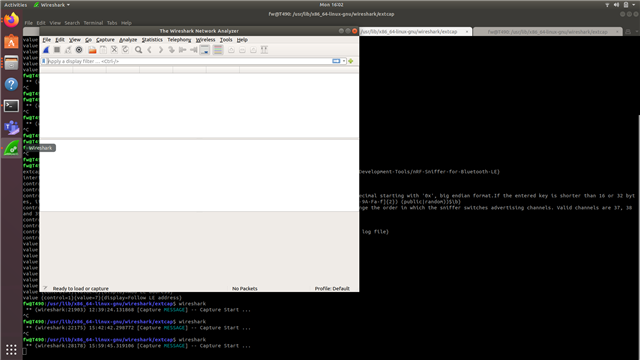This screenshot has width=640, height=360.
Task: Open the Wireshark Tools menu
Action: [x=226, y=40]
